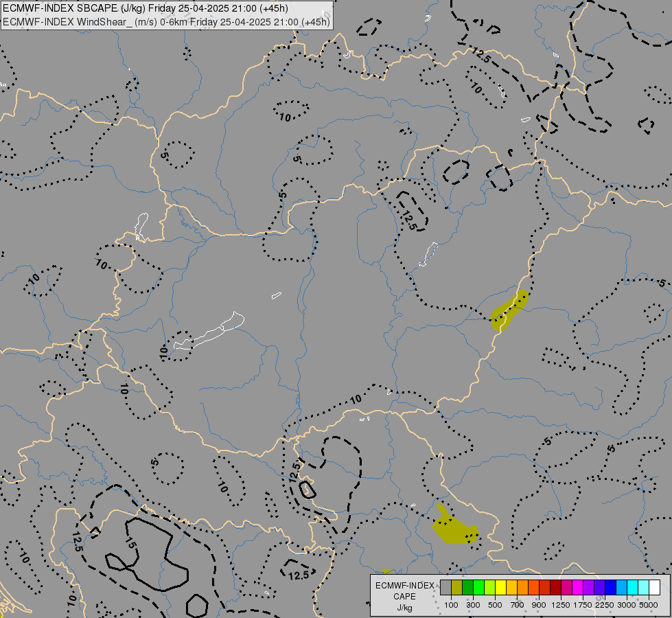This screenshot has width=672, height=618.
Task: Select the legend label '900'
Action: (x=539, y=605)
